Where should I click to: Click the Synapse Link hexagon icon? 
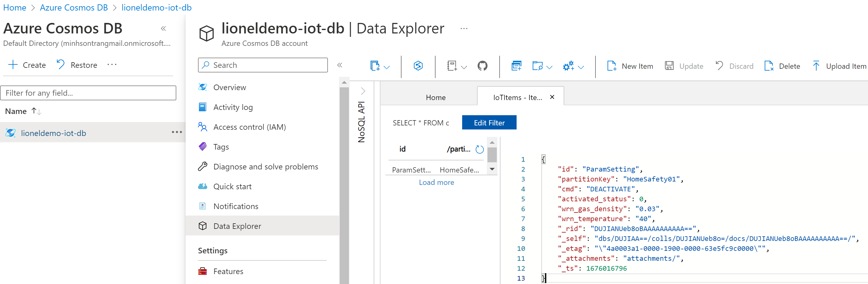click(418, 65)
